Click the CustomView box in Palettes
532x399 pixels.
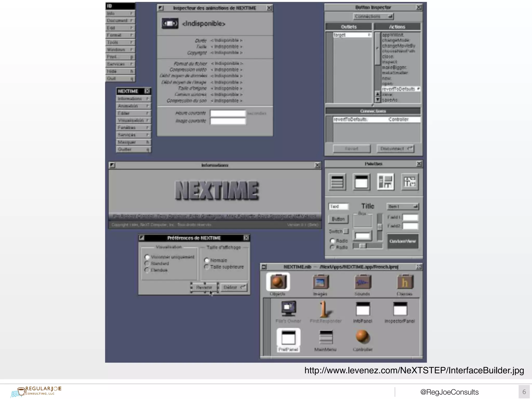[x=403, y=241]
